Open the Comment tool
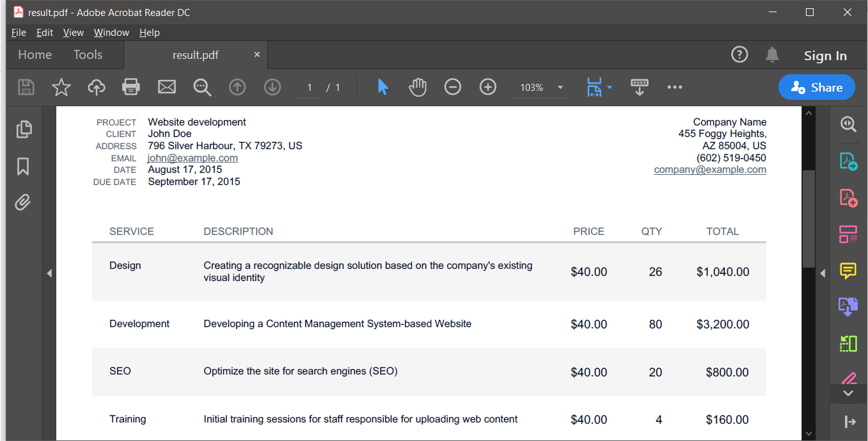868x441 pixels. coord(848,271)
